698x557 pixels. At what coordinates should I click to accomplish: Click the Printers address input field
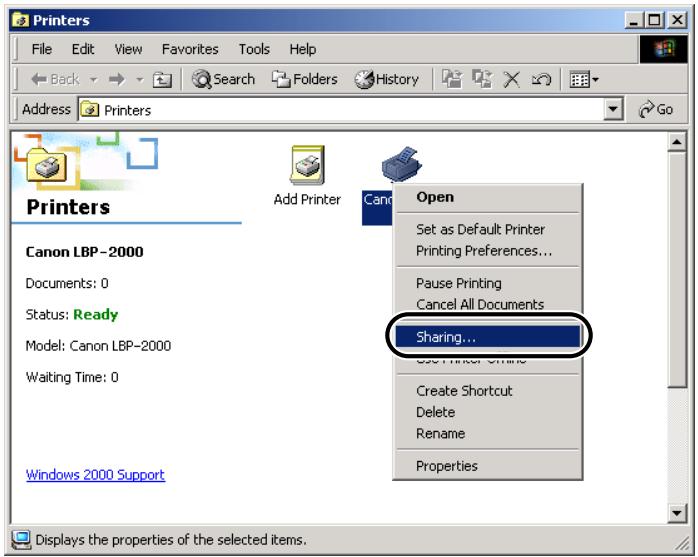[x=350, y=110]
